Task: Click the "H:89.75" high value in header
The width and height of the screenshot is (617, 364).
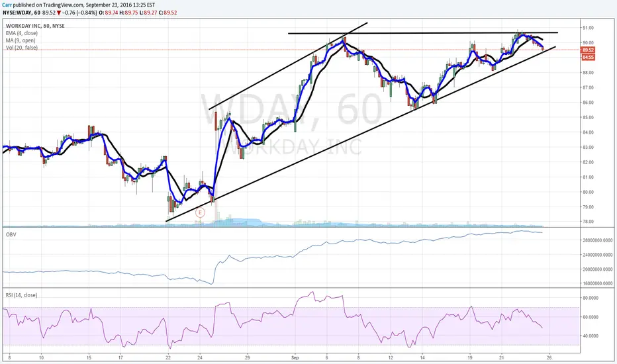Action: coord(129,13)
